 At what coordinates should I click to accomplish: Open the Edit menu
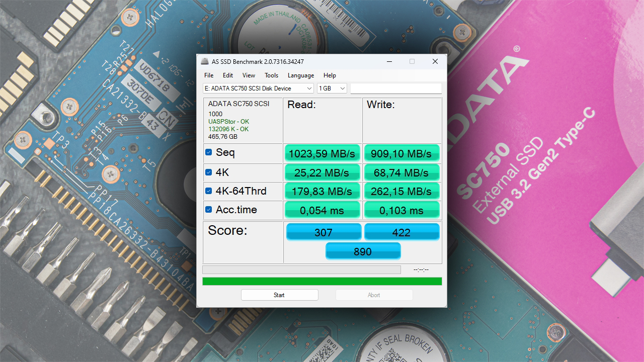tap(228, 75)
